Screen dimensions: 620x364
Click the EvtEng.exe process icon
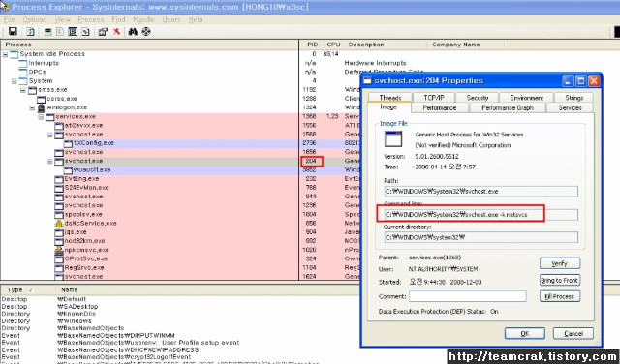pyautogui.click(x=59, y=179)
